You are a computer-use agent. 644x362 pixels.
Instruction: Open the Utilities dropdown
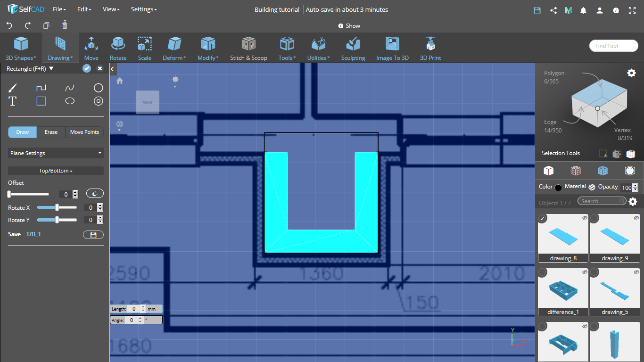[319, 49]
